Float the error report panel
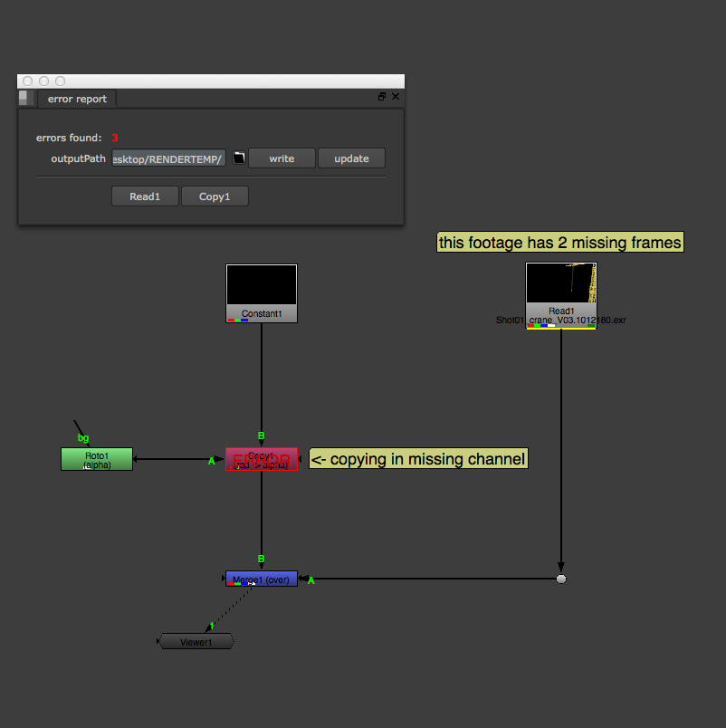Image resolution: width=726 pixels, height=728 pixels. click(x=382, y=97)
